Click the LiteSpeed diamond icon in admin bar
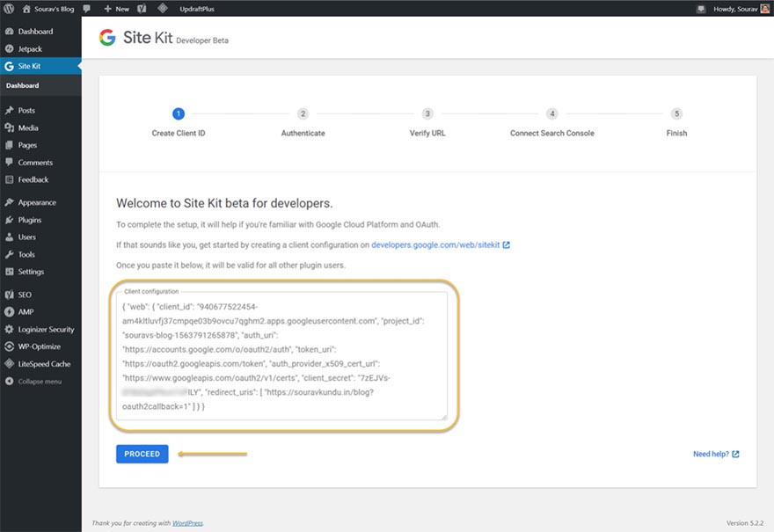This screenshot has height=532, width=774. pos(163,9)
